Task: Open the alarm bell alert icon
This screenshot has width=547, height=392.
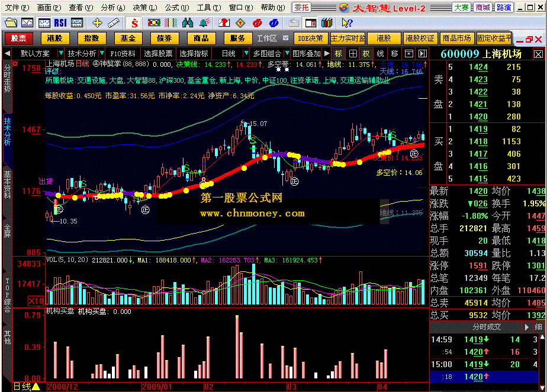Action: pyautogui.click(x=204, y=23)
